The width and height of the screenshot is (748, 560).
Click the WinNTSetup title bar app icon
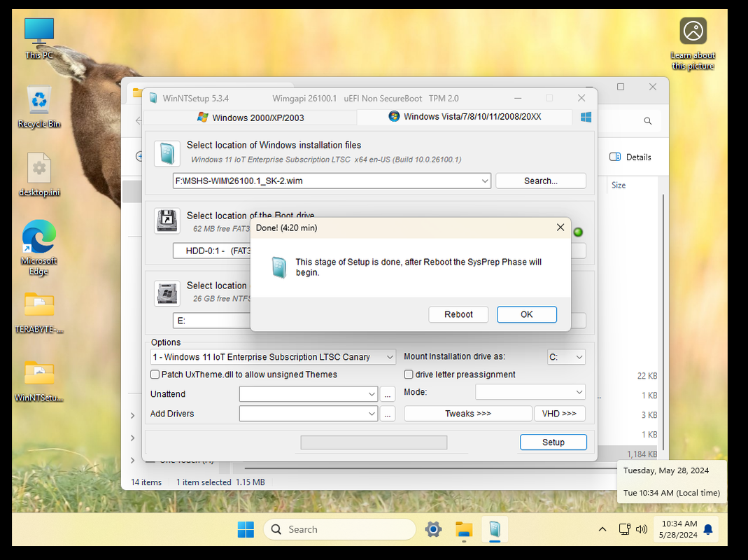[153, 98]
